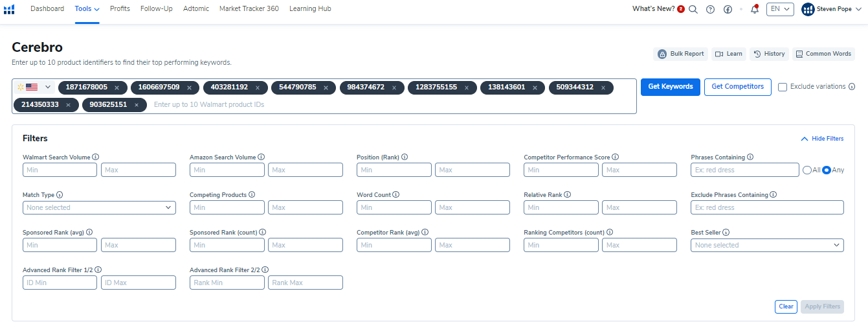Viewport: 868px width, 324px height.
Task: Click info icon next to Position (Rank)
Action: click(x=405, y=157)
